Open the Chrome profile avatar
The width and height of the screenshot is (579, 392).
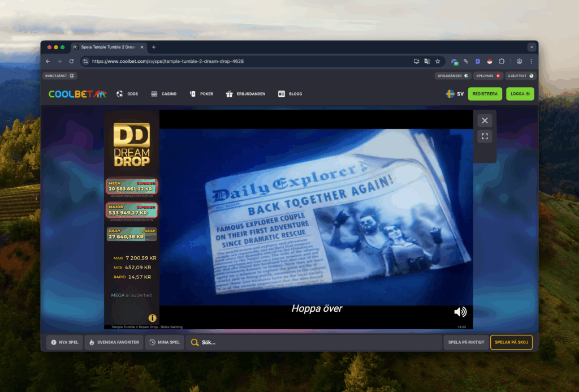(519, 61)
